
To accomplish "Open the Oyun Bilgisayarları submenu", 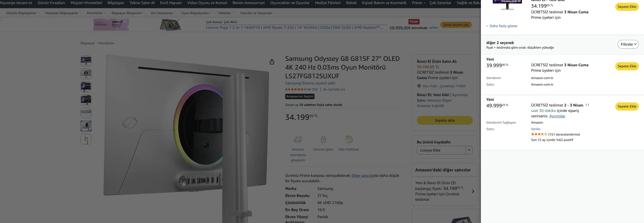I will pos(196,13).
